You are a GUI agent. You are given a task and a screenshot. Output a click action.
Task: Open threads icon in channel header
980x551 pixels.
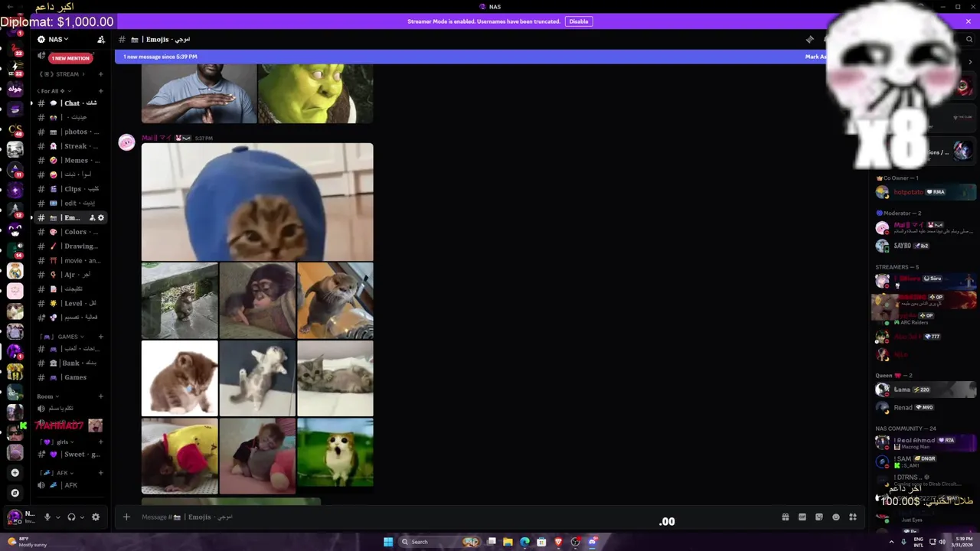tap(810, 39)
